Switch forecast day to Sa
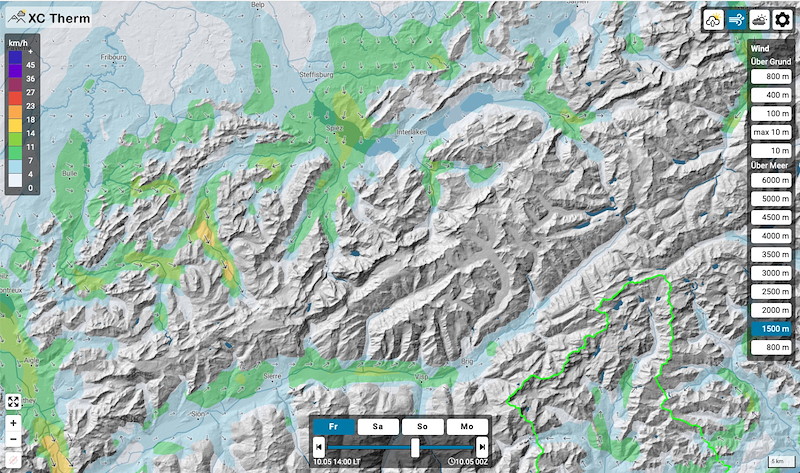 (377, 426)
